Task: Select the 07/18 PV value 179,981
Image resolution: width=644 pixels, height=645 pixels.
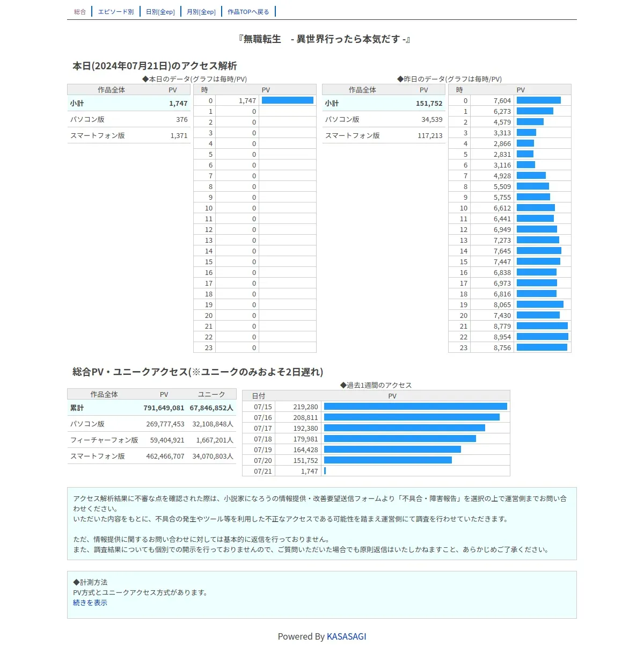Action: 305,439
